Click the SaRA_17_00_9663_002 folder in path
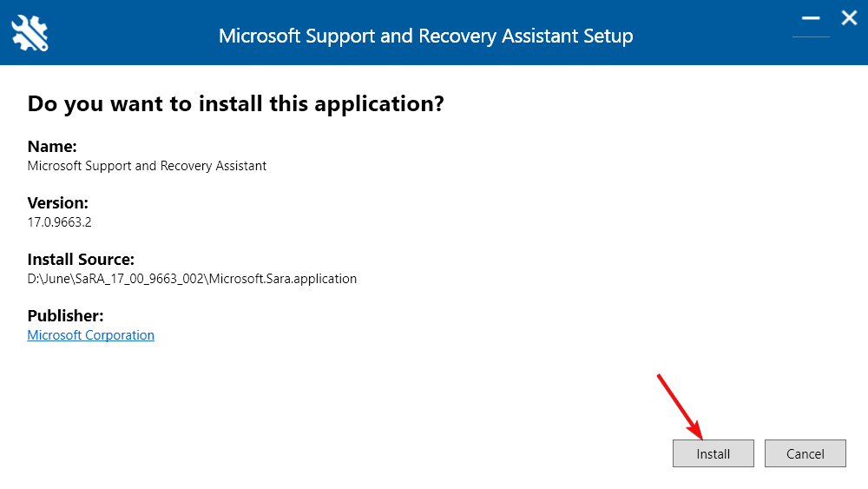Viewport: 868px width, 489px height. (140, 279)
